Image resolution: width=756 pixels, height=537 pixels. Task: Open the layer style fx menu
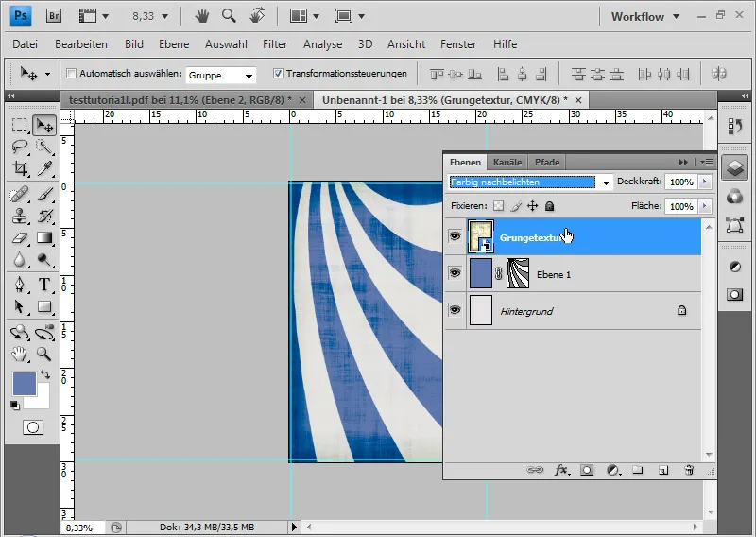coord(561,470)
